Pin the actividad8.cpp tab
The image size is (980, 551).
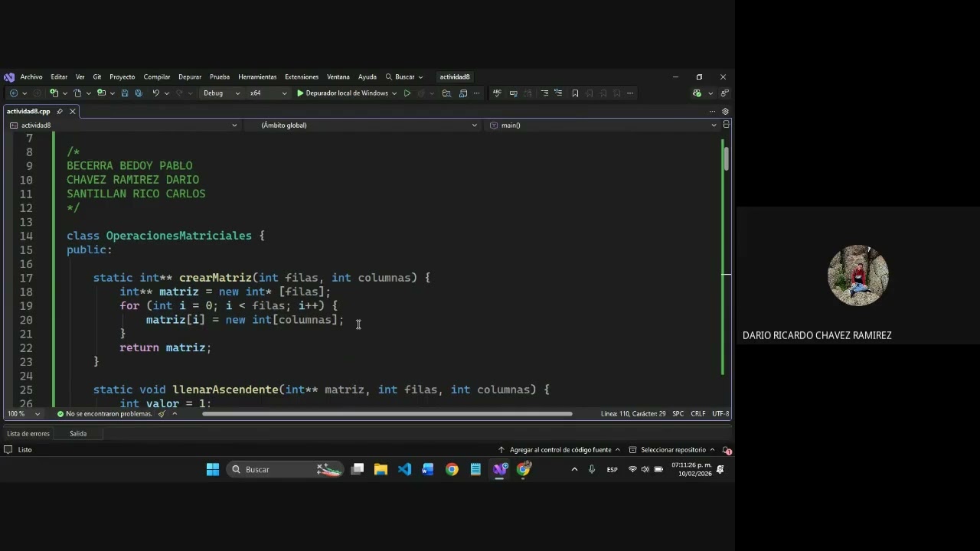point(60,111)
